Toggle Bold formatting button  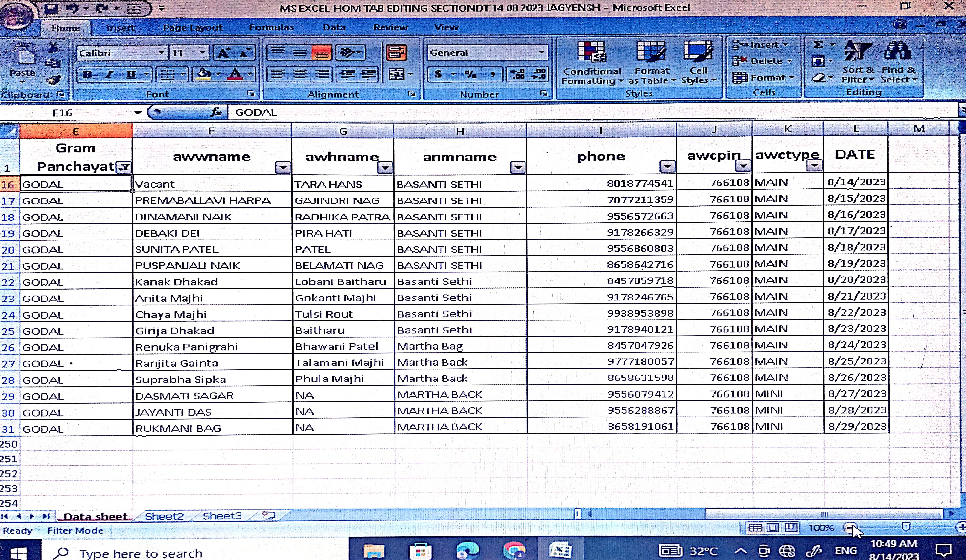pos(87,74)
